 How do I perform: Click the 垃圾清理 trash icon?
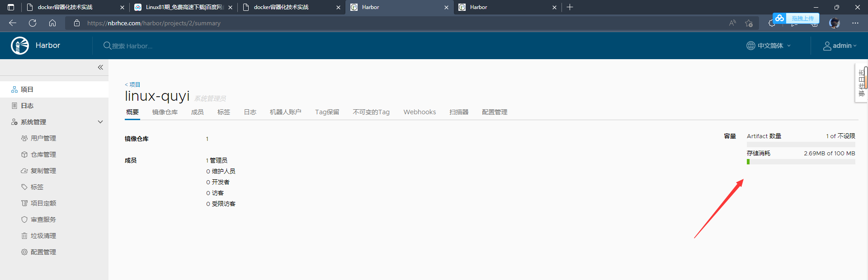24,236
